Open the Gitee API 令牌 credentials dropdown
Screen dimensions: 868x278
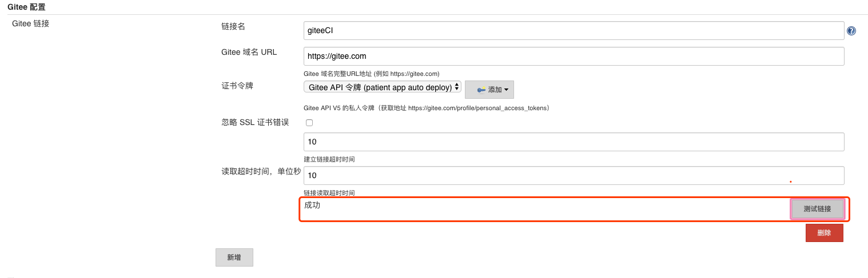click(382, 87)
